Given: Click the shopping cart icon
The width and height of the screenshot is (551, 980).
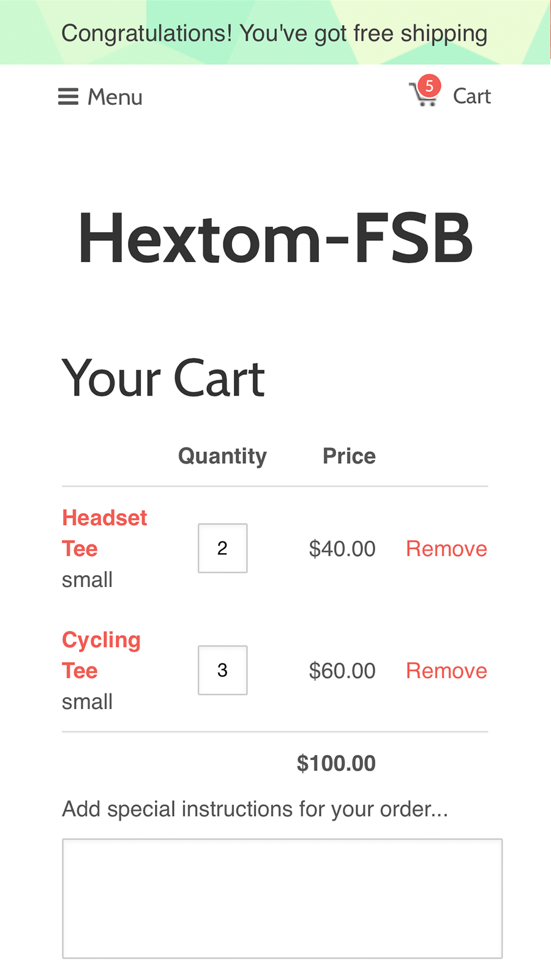Looking at the screenshot, I should tap(424, 95).
